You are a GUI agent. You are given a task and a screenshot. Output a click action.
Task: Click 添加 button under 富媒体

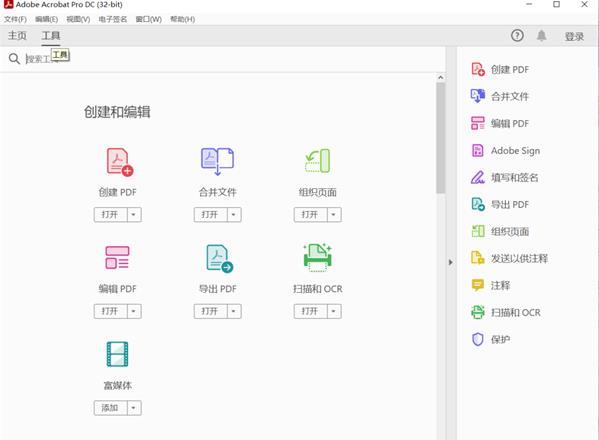click(110, 408)
